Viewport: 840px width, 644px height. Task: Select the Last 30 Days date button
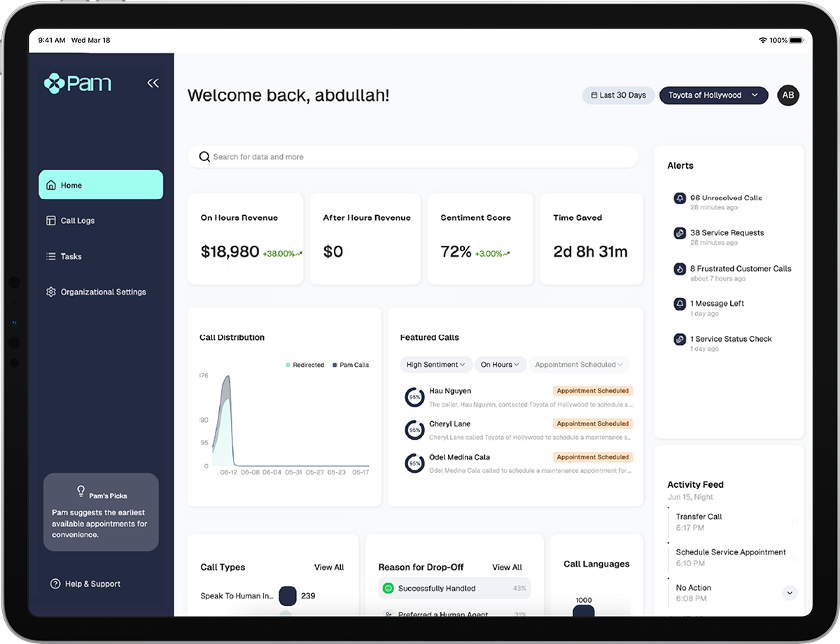click(x=618, y=95)
